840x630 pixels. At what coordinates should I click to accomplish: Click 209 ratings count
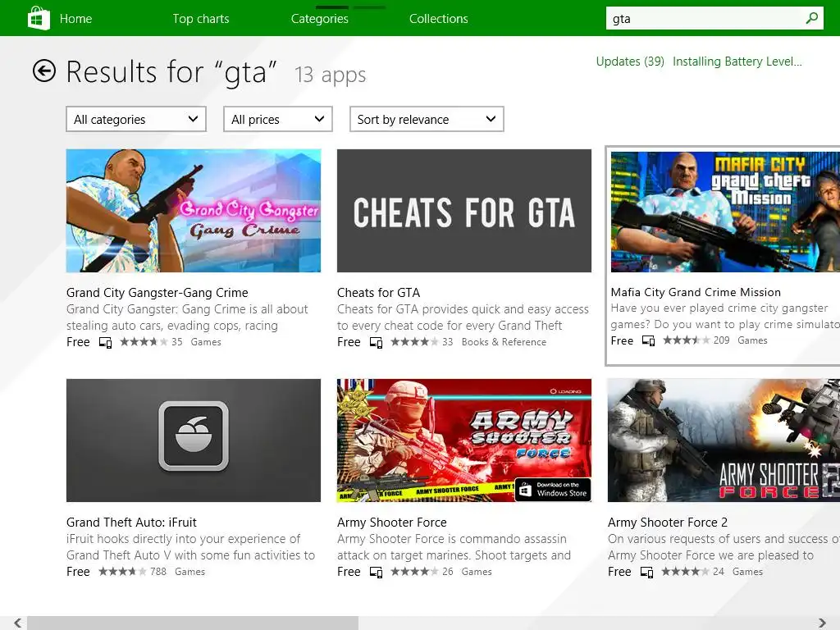click(722, 340)
